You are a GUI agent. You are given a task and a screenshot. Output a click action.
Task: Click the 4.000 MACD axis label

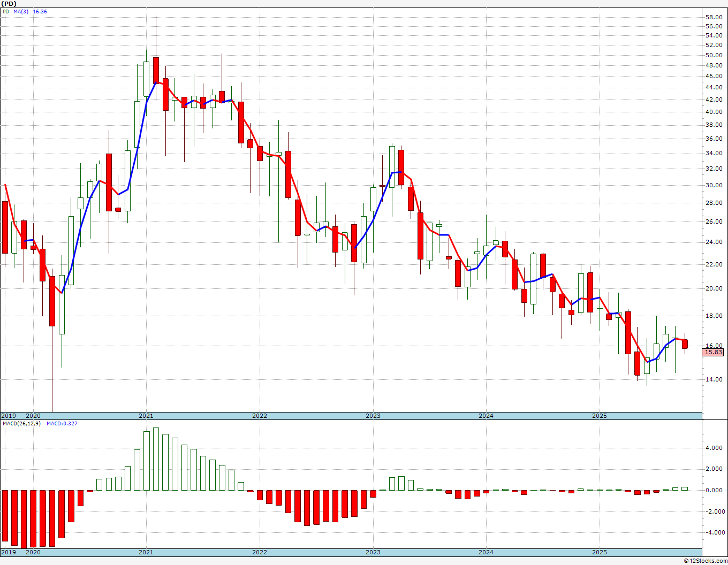click(x=715, y=448)
